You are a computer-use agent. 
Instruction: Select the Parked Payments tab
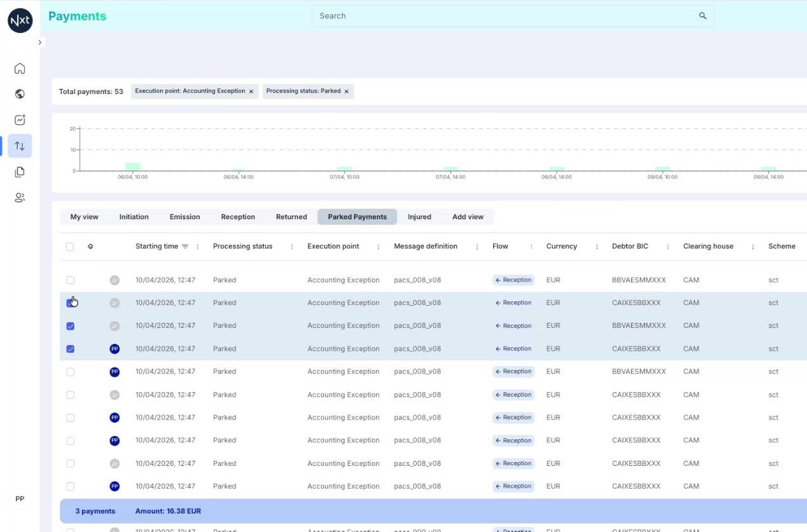(357, 217)
